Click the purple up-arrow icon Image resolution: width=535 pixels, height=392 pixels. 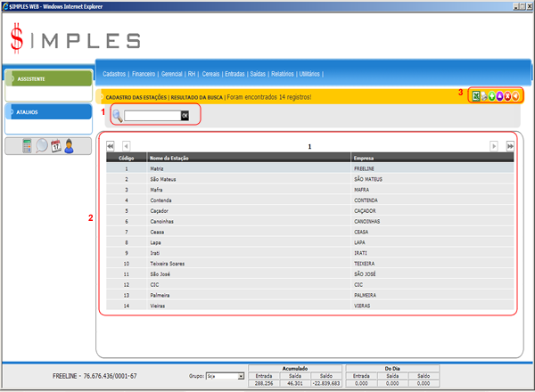point(499,95)
